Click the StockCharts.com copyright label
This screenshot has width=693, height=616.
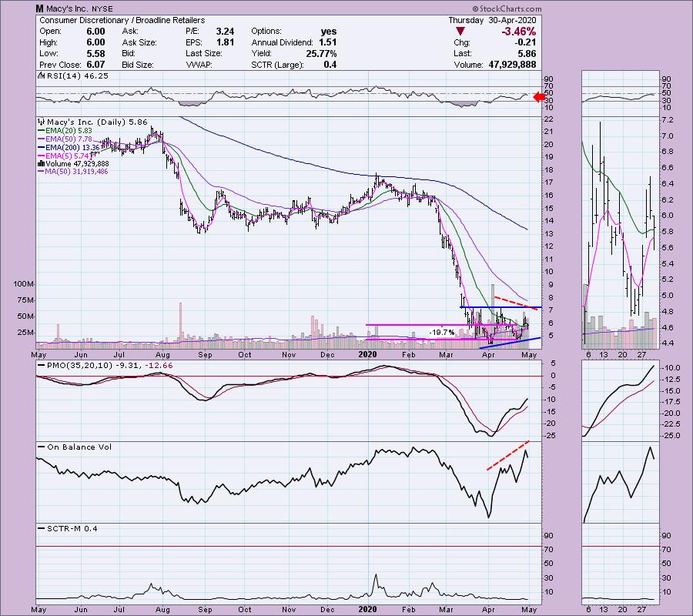[x=507, y=8]
